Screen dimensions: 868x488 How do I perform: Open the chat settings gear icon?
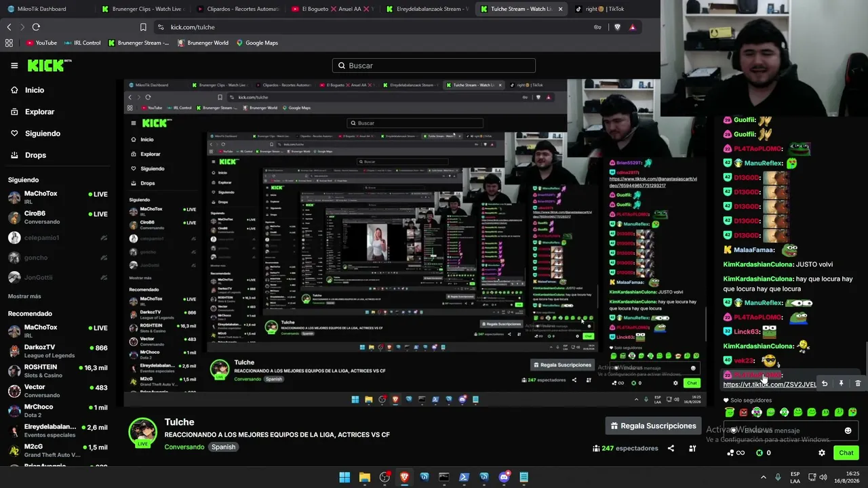tap(822, 453)
